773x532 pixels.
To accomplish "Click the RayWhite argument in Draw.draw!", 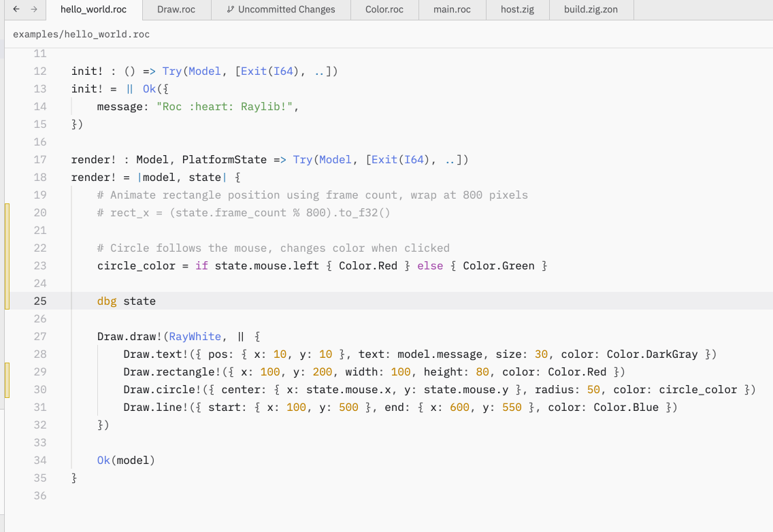I will click(195, 336).
